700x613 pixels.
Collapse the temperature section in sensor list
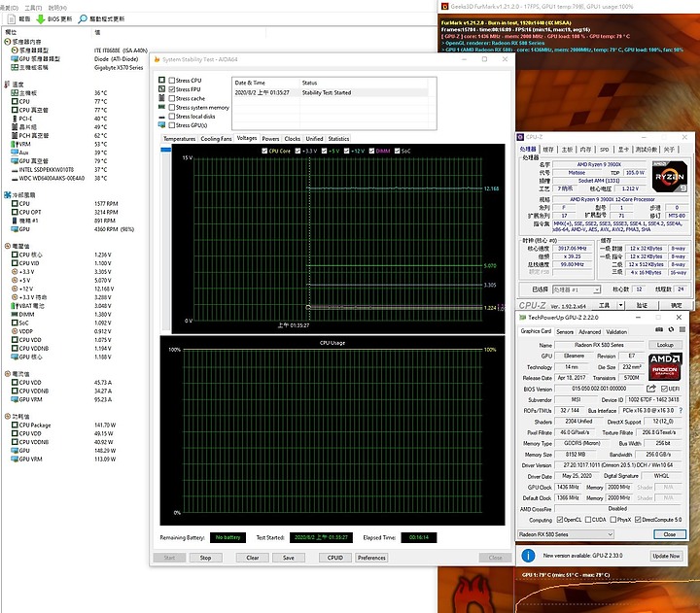coord(14,85)
